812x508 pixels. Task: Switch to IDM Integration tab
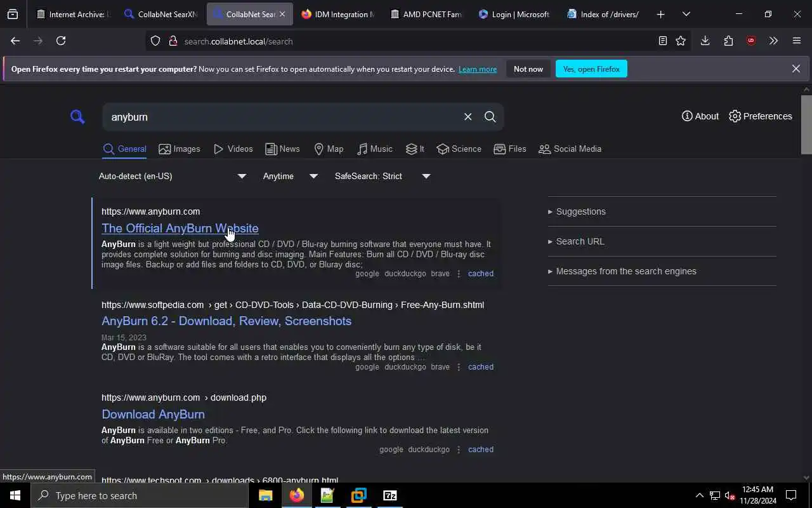tap(337, 14)
